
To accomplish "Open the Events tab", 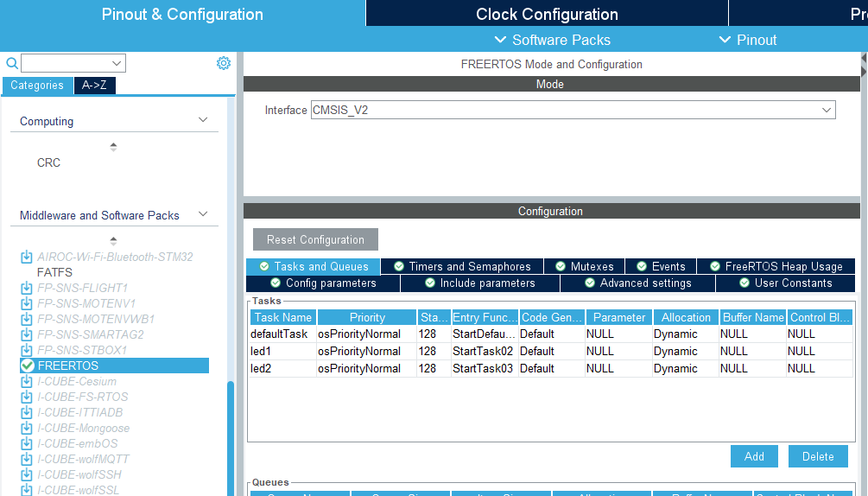I will pos(661,266).
